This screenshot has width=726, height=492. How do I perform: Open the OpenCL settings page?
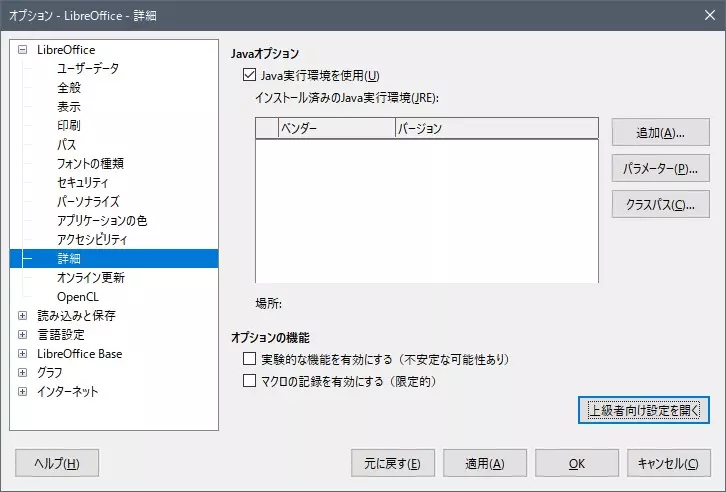click(x=78, y=296)
